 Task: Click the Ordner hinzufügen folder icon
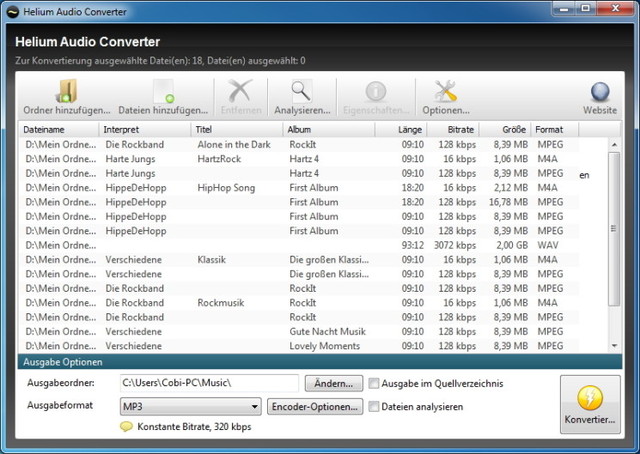pos(67,91)
